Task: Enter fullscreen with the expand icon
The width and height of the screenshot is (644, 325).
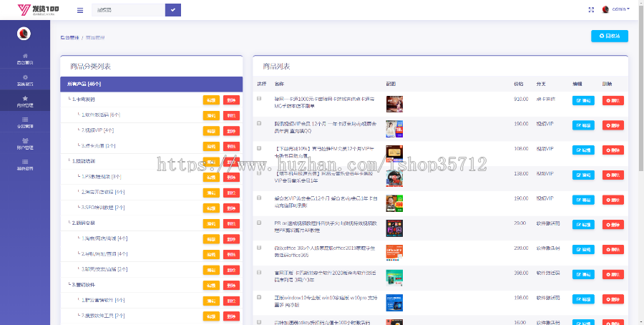Action: [x=591, y=9]
